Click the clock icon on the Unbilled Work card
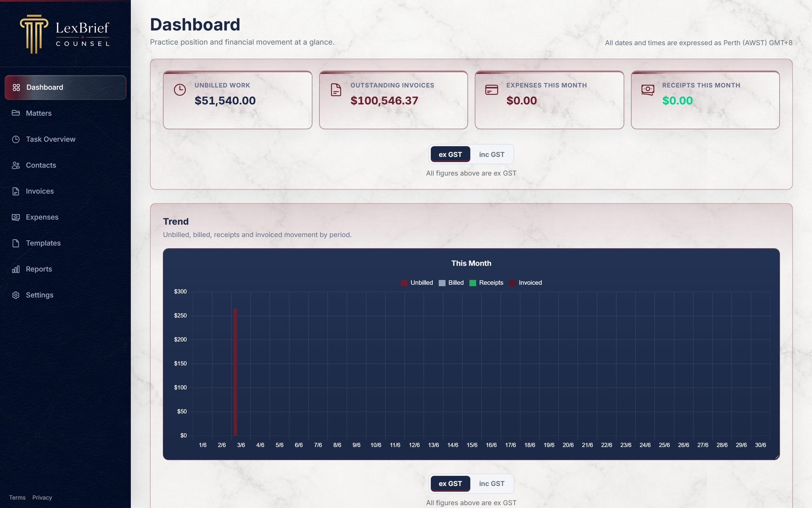812x508 pixels. (180, 90)
